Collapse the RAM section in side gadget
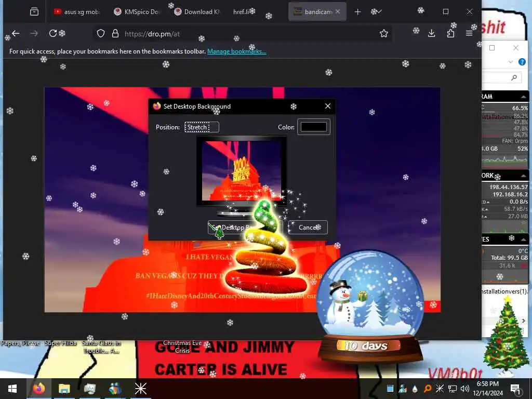The width and height of the screenshot is (532, 399). (524, 97)
